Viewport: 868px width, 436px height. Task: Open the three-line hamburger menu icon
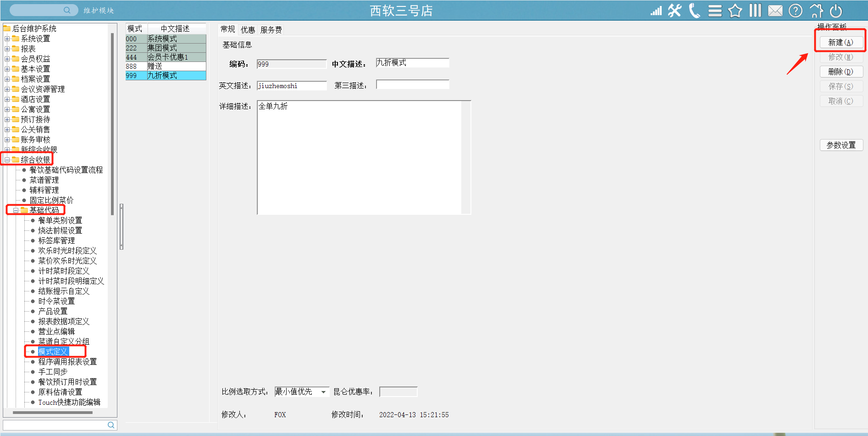pyautogui.click(x=715, y=11)
